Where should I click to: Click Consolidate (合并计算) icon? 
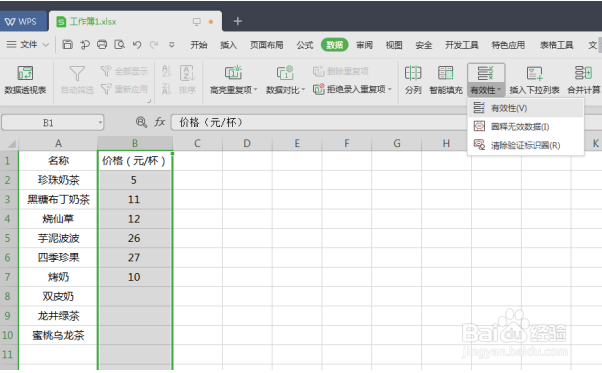click(x=584, y=80)
